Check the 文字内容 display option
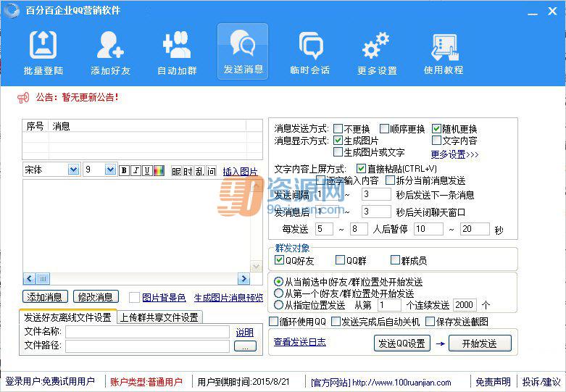This screenshot has width=566, height=392. tap(436, 140)
